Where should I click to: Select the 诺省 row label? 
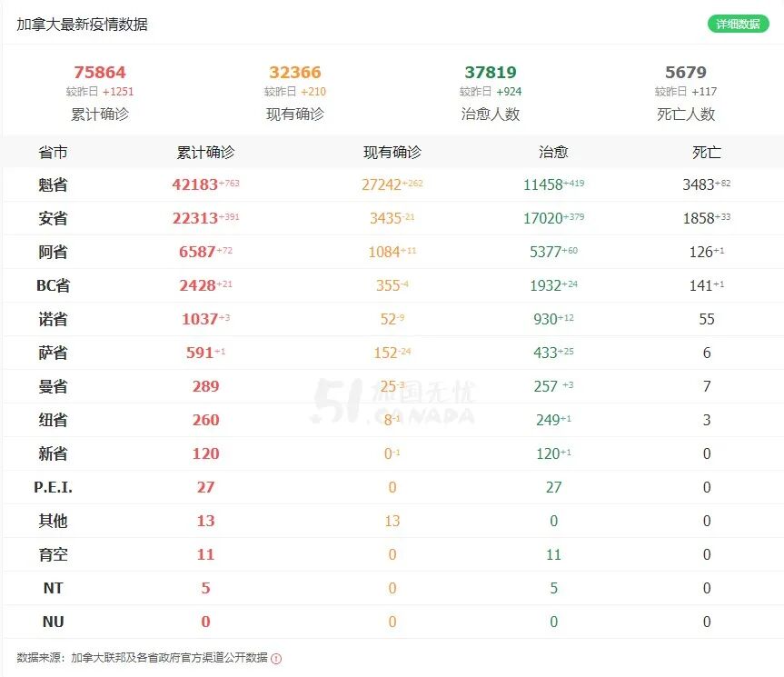coord(53,319)
